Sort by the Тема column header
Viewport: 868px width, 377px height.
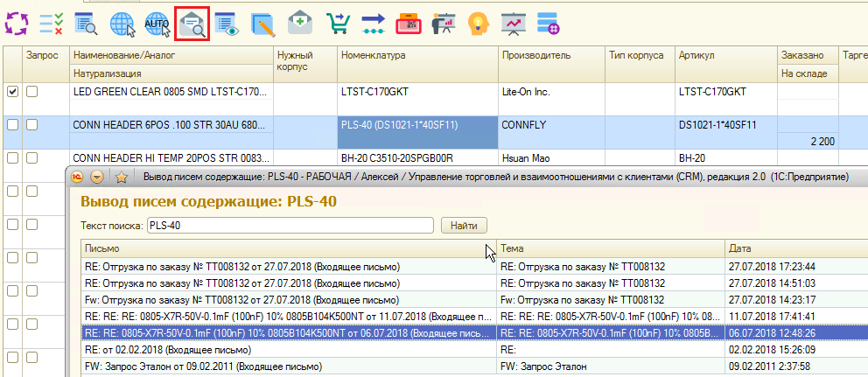tap(608, 248)
